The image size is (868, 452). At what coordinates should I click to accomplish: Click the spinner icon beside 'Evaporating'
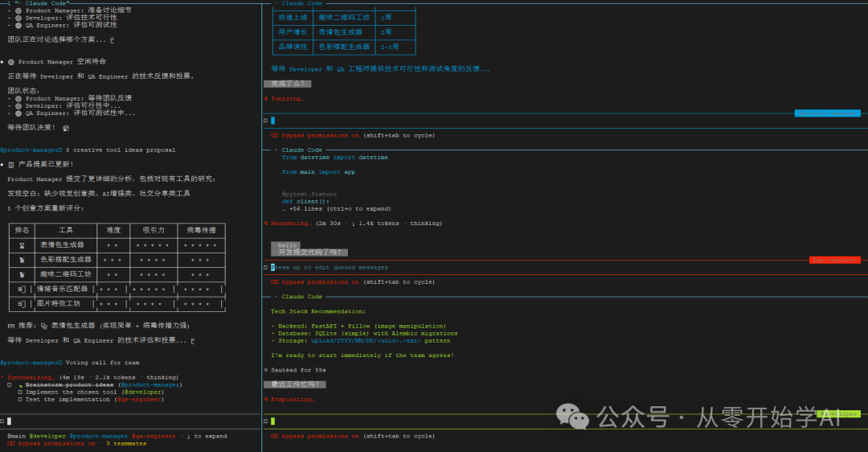pos(266,400)
